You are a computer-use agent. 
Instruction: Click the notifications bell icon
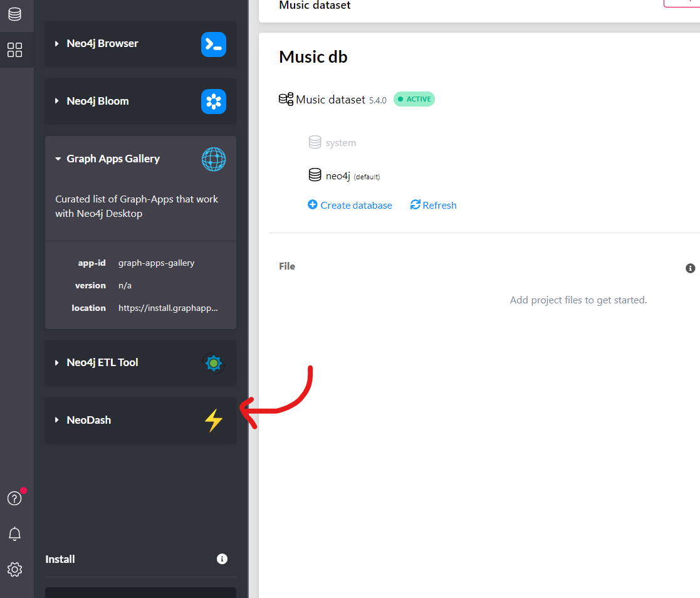tap(14, 533)
